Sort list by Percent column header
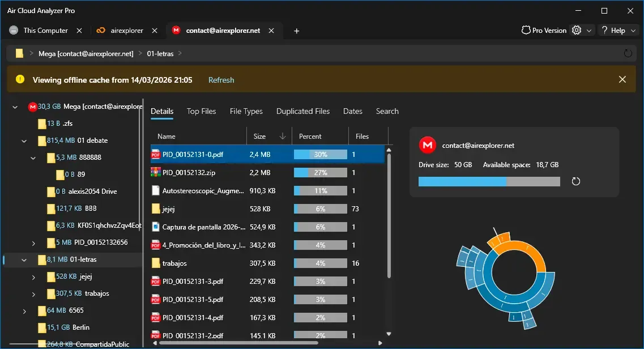 tap(321, 137)
